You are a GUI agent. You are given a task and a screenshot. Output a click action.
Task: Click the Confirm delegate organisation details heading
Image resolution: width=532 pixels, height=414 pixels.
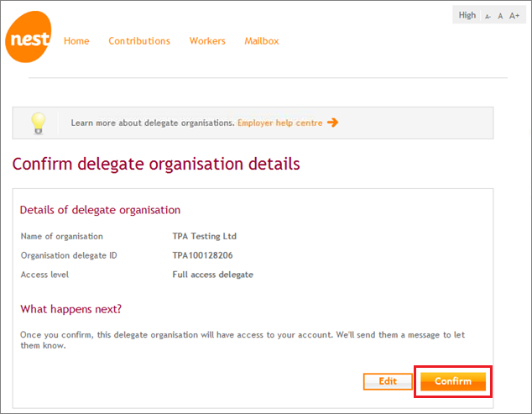pos(156,164)
